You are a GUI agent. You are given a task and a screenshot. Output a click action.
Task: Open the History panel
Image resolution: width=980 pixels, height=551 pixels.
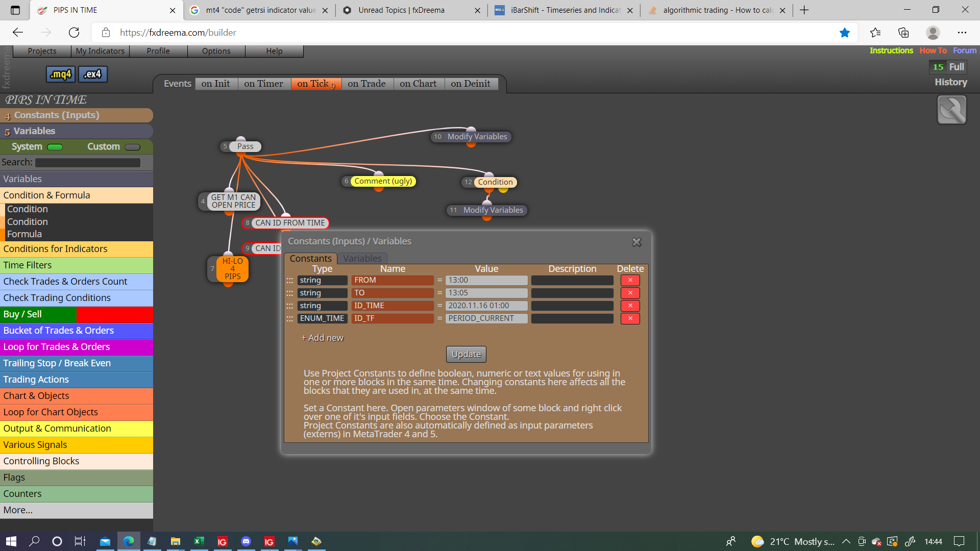pyautogui.click(x=951, y=82)
